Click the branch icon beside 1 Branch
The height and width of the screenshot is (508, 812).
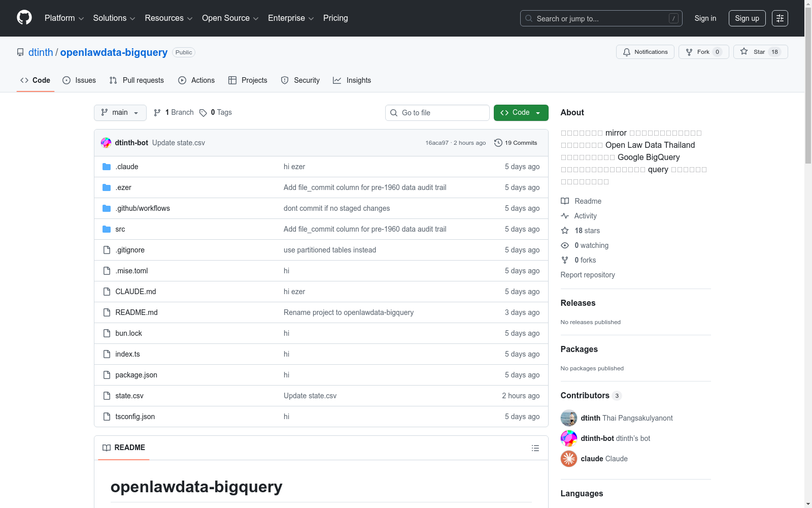[x=157, y=113]
